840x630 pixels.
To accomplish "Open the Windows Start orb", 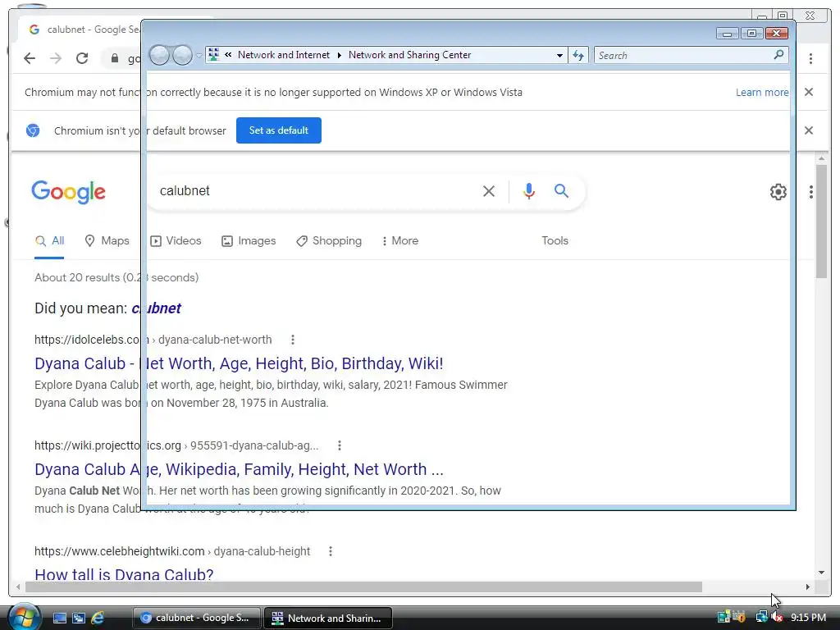I will point(24,617).
